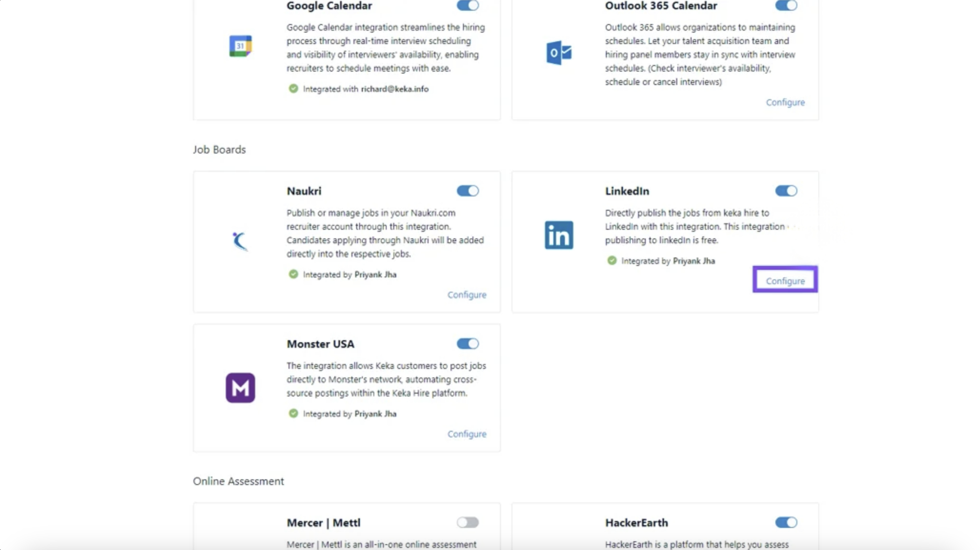
Task: Click the Monster USA logo icon
Action: (240, 387)
